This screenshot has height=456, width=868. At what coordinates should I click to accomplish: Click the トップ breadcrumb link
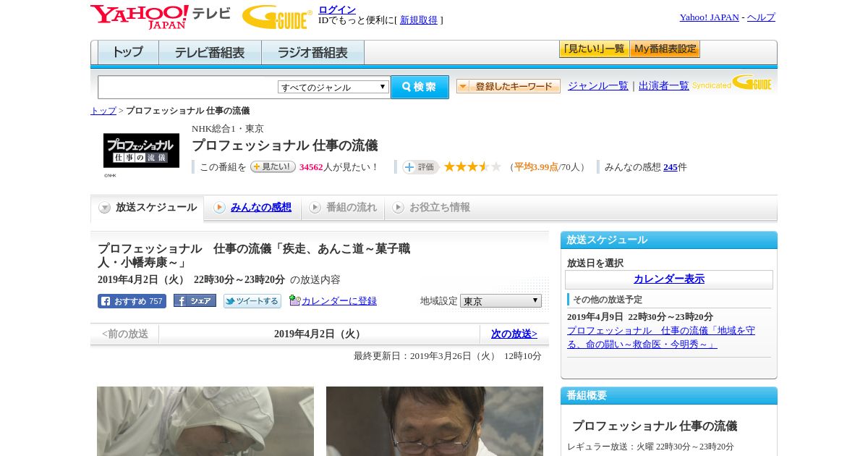click(103, 111)
